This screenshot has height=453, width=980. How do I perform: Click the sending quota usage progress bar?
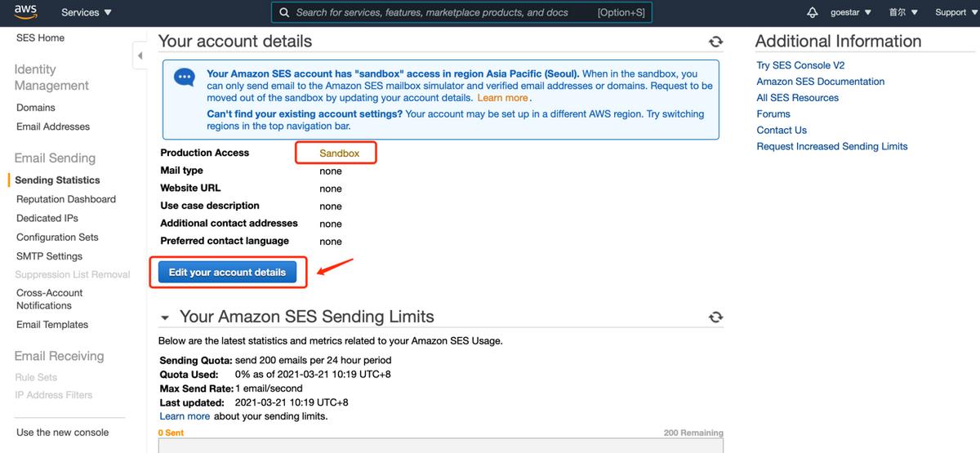pos(441,446)
